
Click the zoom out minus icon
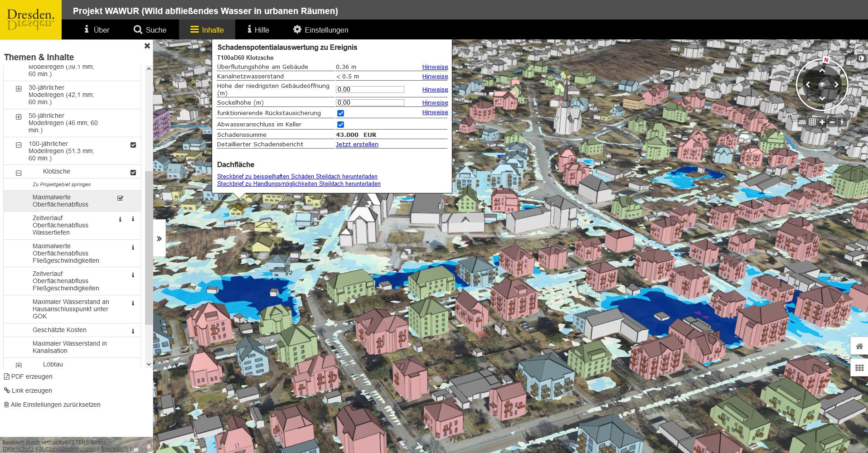832,122
